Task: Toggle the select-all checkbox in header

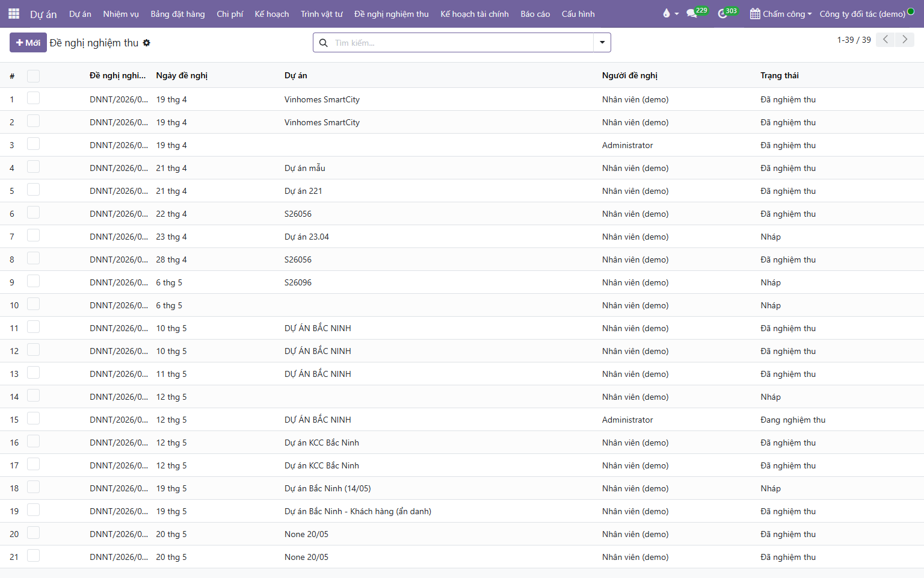Action: [x=34, y=76]
